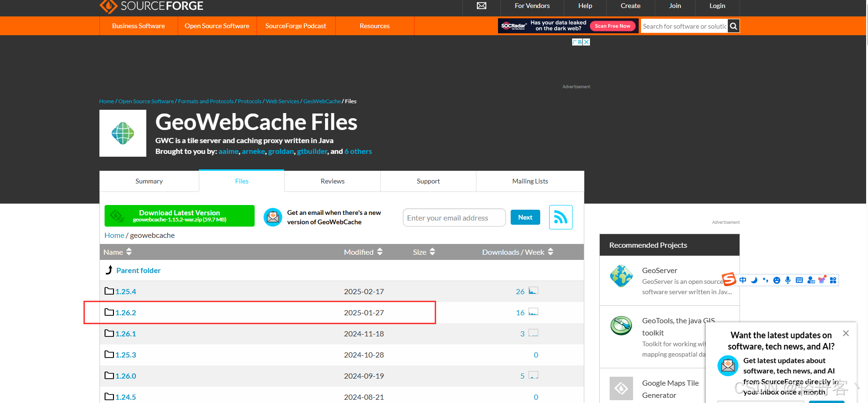Click the folder icon for 1.24.5
This screenshot has width=868, height=403.
point(109,396)
